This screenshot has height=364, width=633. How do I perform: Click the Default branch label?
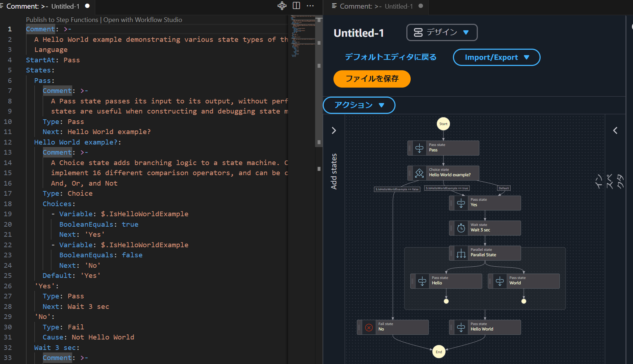pos(504,188)
